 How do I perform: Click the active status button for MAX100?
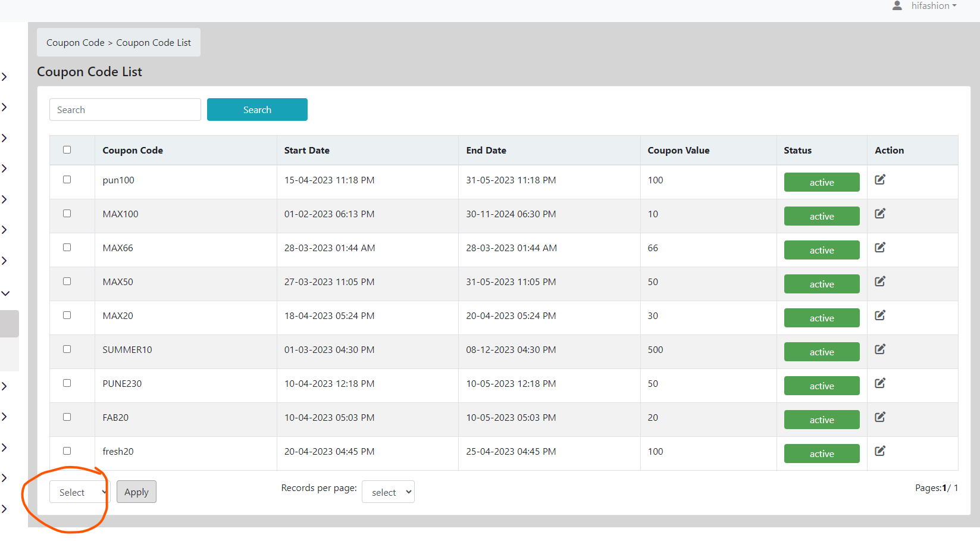tap(822, 216)
